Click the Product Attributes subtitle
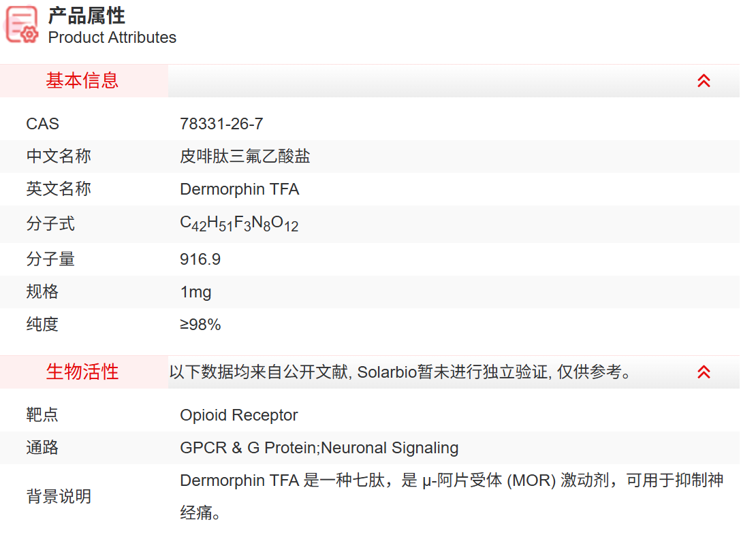Image resolution: width=756 pixels, height=539 pixels. [112, 38]
